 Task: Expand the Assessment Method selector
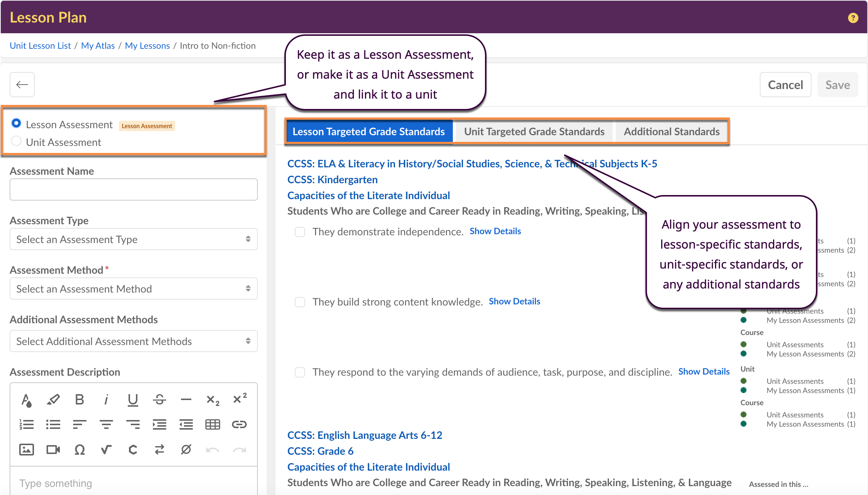[x=133, y=289]
